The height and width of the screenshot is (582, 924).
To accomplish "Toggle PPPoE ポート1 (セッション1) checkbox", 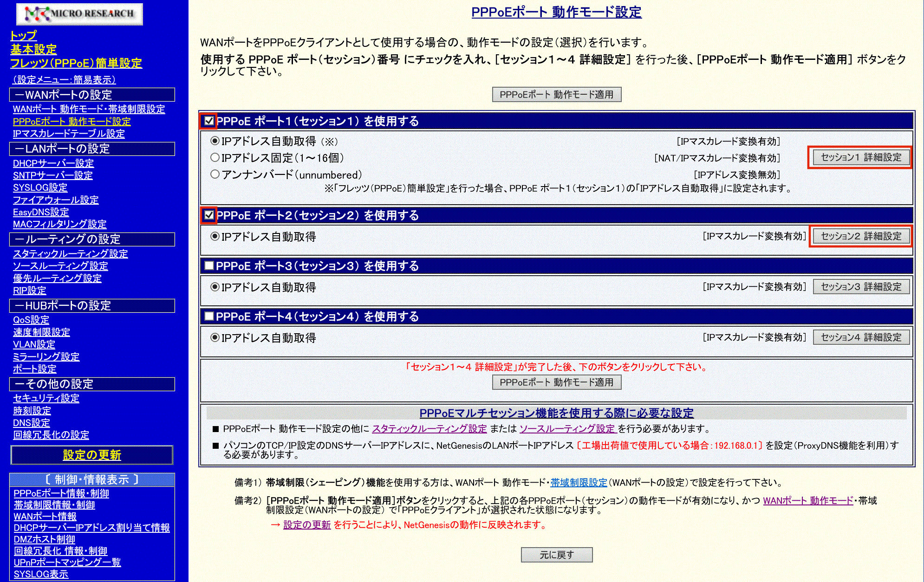I will click(x=209, y=121).
